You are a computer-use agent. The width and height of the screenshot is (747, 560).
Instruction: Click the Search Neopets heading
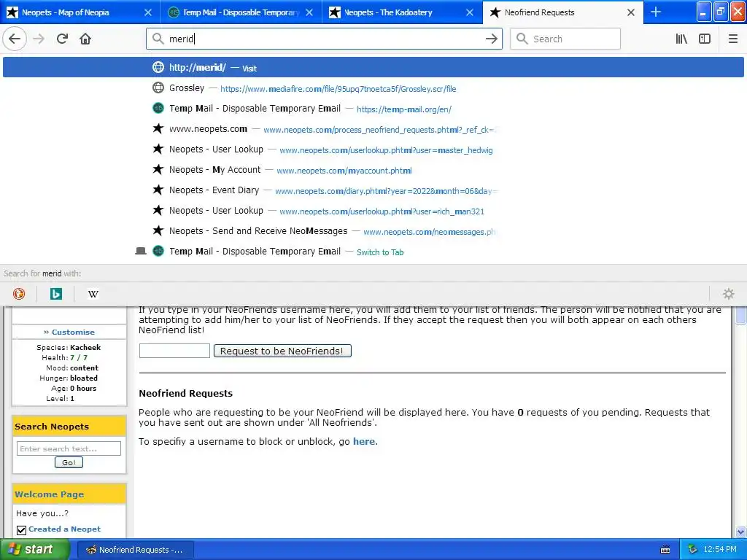52,426
